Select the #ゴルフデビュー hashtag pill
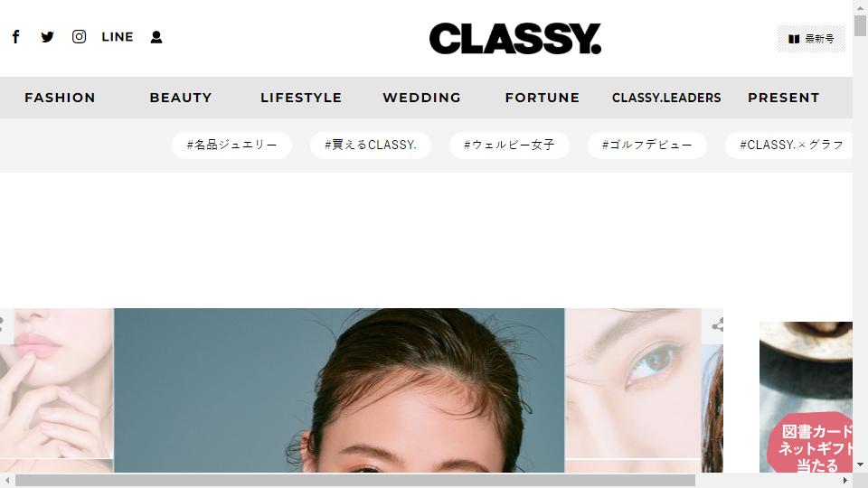Viewport: 868px width, 488px height. coord(647,145)
